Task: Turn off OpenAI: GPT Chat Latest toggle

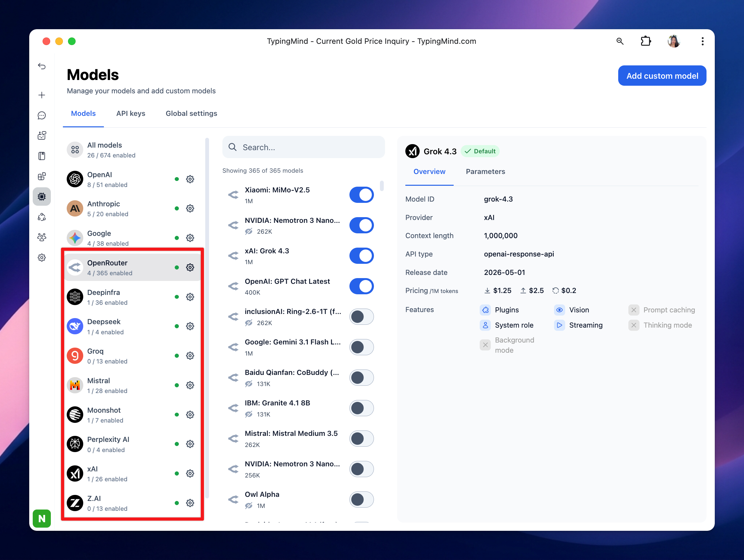Action: (362, 286)
